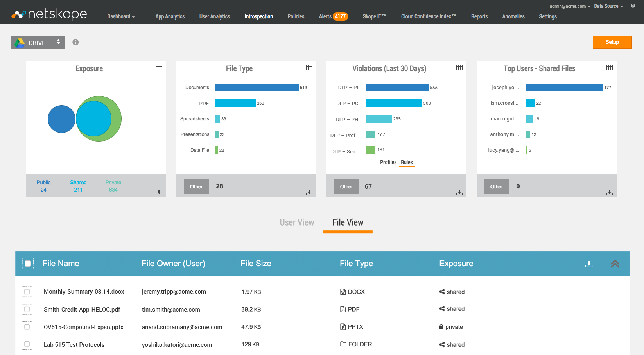
Task: Switch to the User View tab
Action: (297, 222)
